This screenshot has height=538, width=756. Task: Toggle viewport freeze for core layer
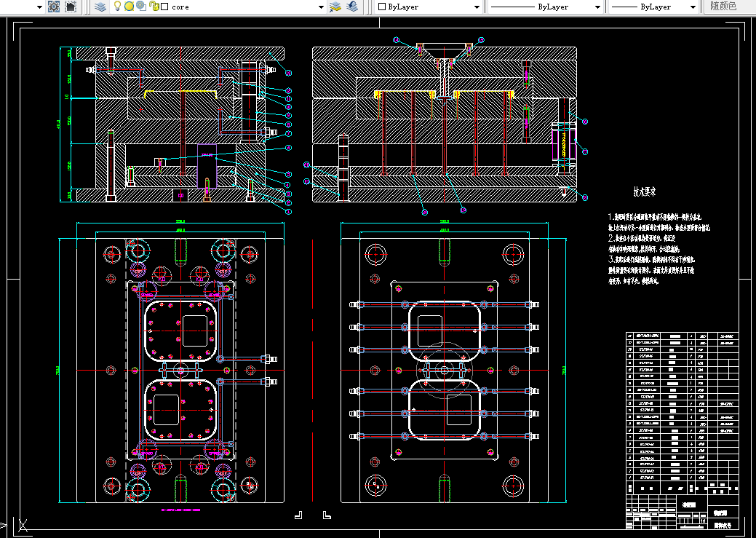click(x=141, y=7)
